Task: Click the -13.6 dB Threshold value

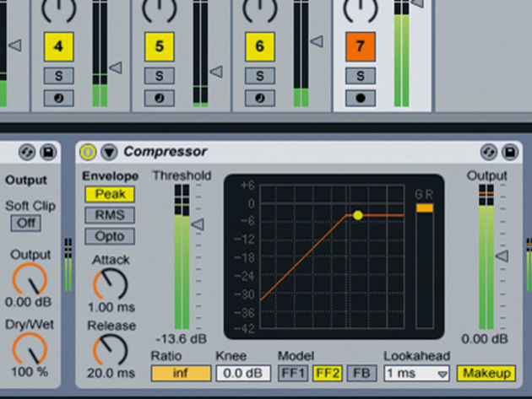Action: pyautogui.click(x=181, y=338)
